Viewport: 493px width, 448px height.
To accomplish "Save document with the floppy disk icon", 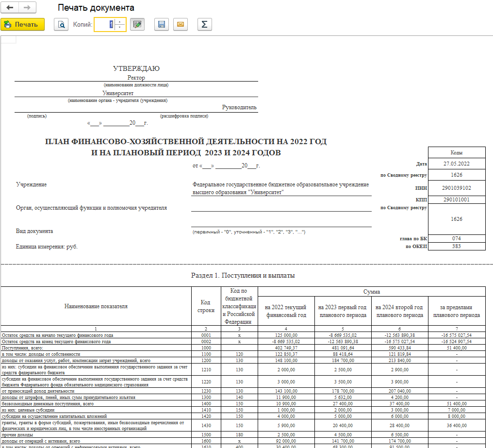I will [x=162, y=25].
